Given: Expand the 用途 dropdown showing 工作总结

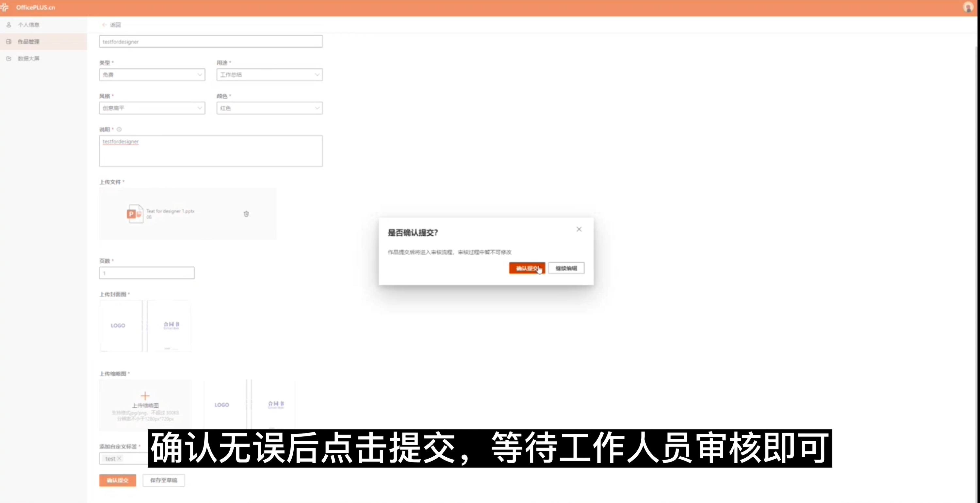Looking at the screenshot, I should tap(270, 74).
